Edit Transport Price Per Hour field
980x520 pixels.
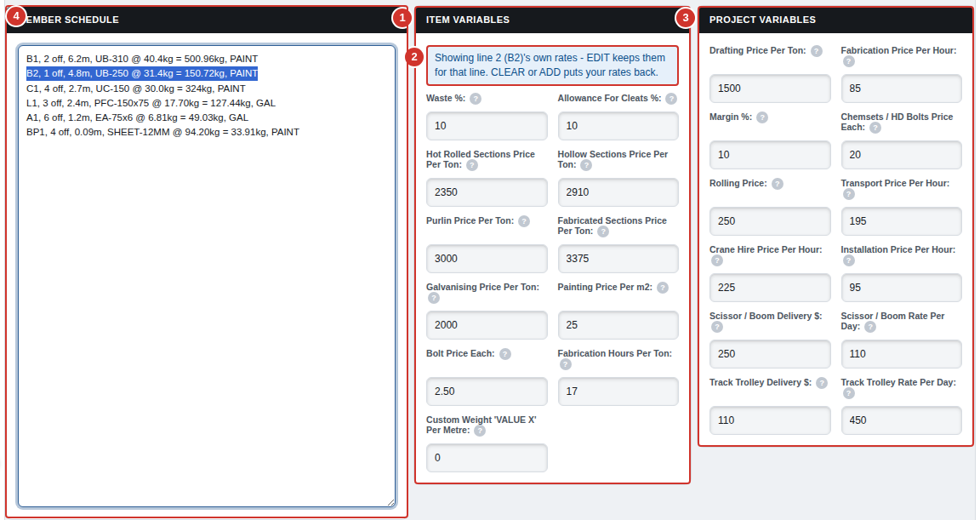point(901,221)
